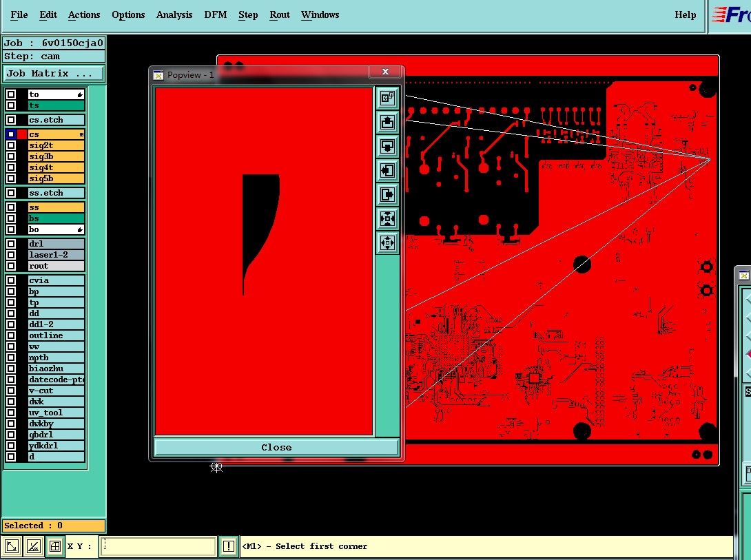Click the Popview pan up arrow icon
The height and width of the screenshot is (560, 751).
tap(387, 122)
